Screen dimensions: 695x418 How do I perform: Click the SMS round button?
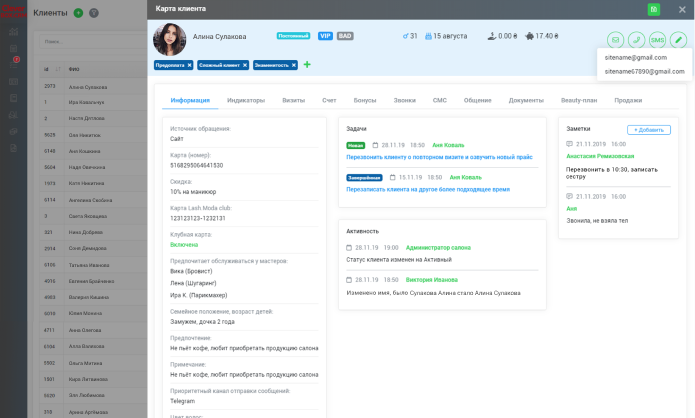pos(657,40)
